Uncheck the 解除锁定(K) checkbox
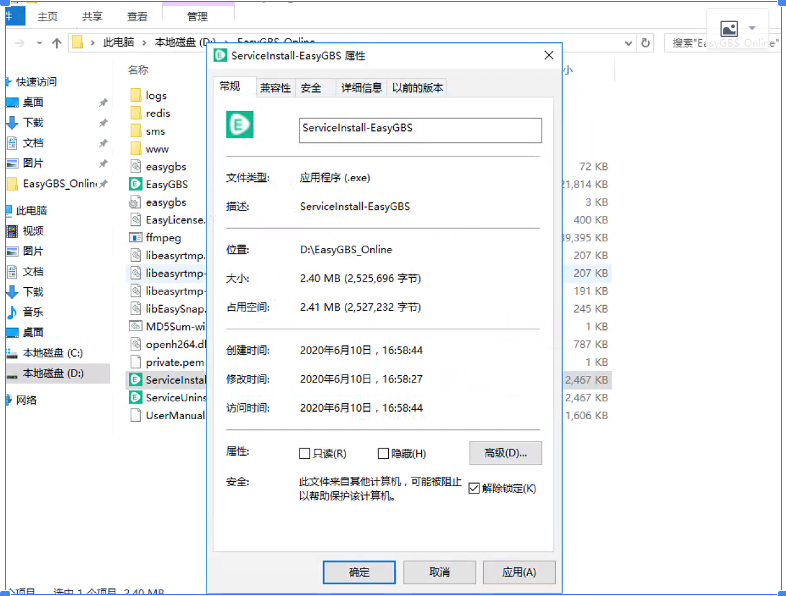Viewport: 786px width, 596px height. [474, 488]
